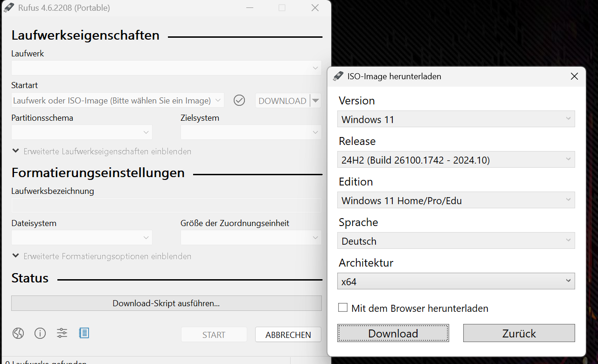Screen dimensions: 598x364
Task: Close the Rufus main window
Action: tap(315, 8)
